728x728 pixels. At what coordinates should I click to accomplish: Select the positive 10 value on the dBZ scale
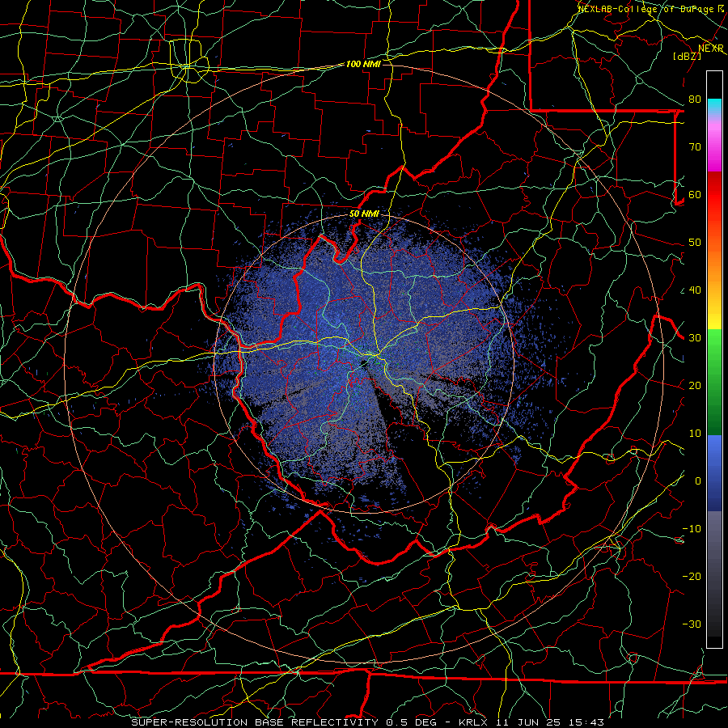click(695, 434)
